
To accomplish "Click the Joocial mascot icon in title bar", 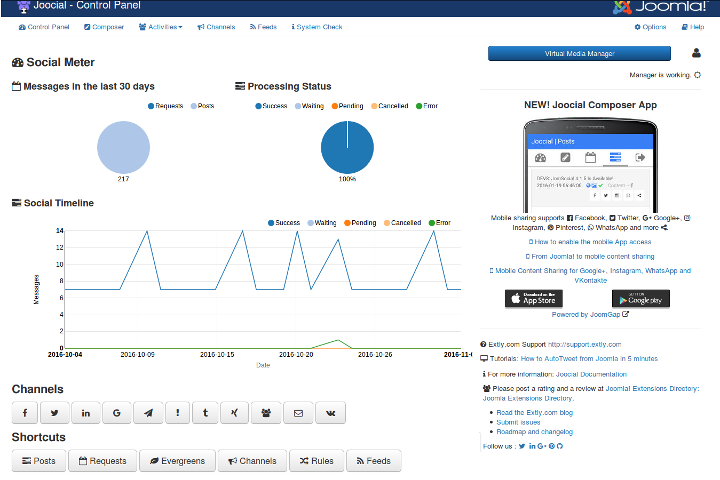I will click(x=23, y=6).
